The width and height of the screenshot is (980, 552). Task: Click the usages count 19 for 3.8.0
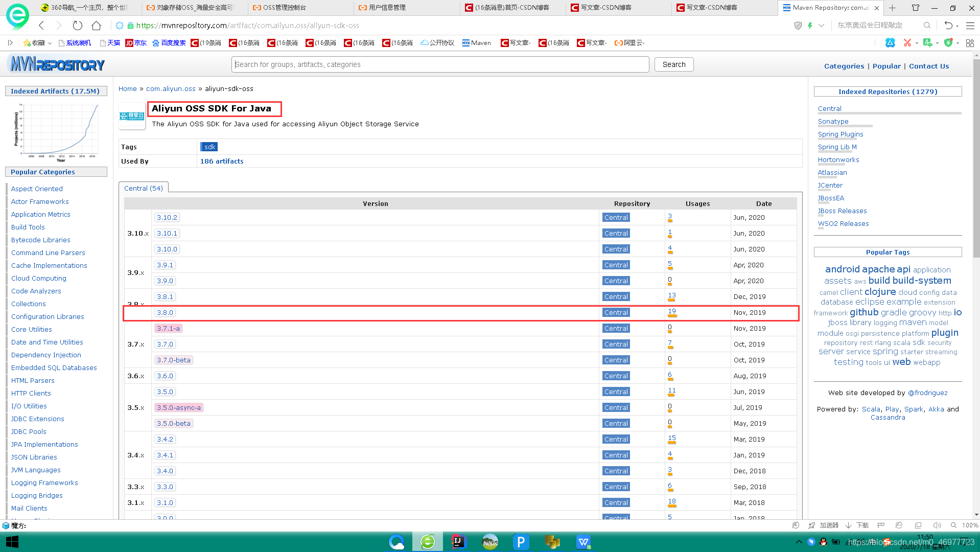coord(672,311)
